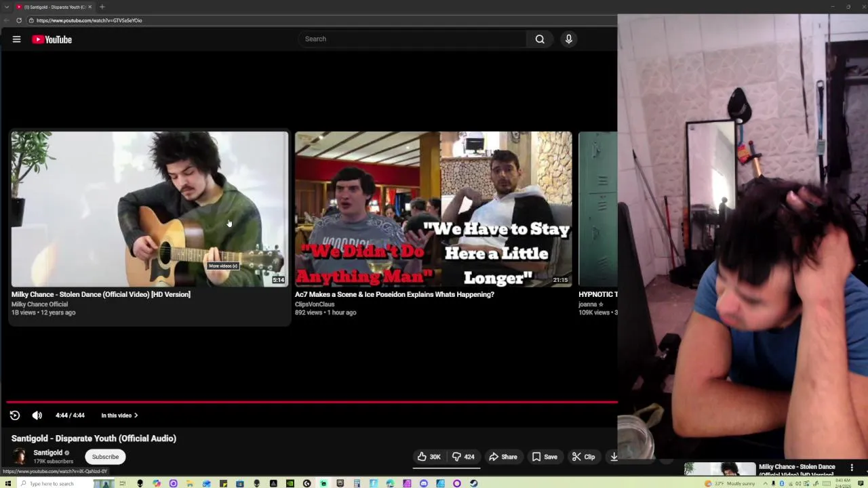Start voice search with the microphone
The image size is (868, 488).
click(x=569, y=39)
